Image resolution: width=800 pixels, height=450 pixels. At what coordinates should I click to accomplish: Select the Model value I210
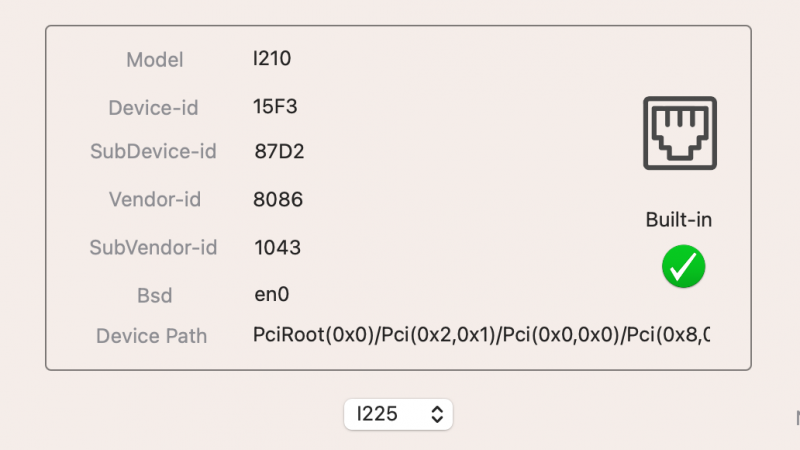click(272, 59)
